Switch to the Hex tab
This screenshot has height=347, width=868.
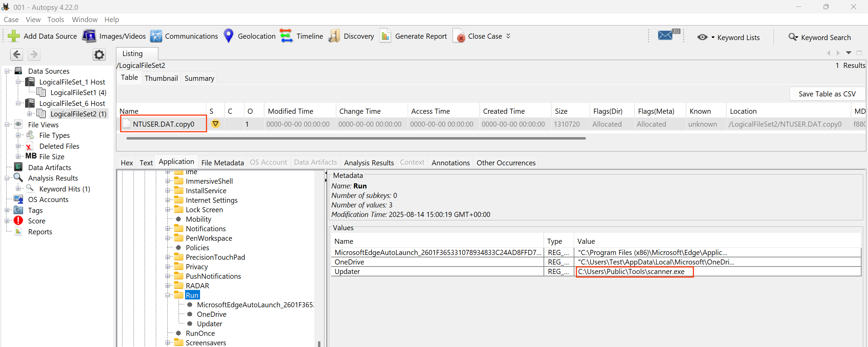127,163
